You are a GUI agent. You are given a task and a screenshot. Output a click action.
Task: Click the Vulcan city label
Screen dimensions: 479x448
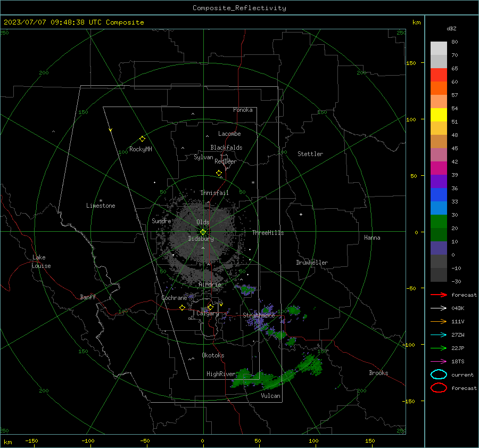[270, 396]
